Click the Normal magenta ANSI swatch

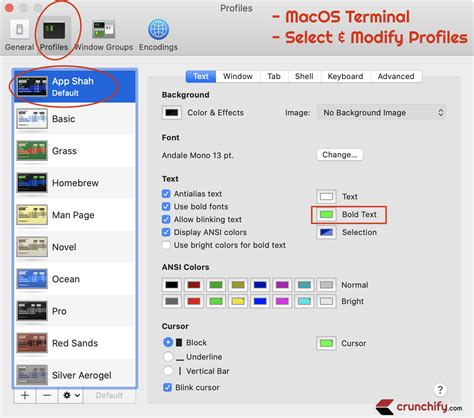click(282, 285)
